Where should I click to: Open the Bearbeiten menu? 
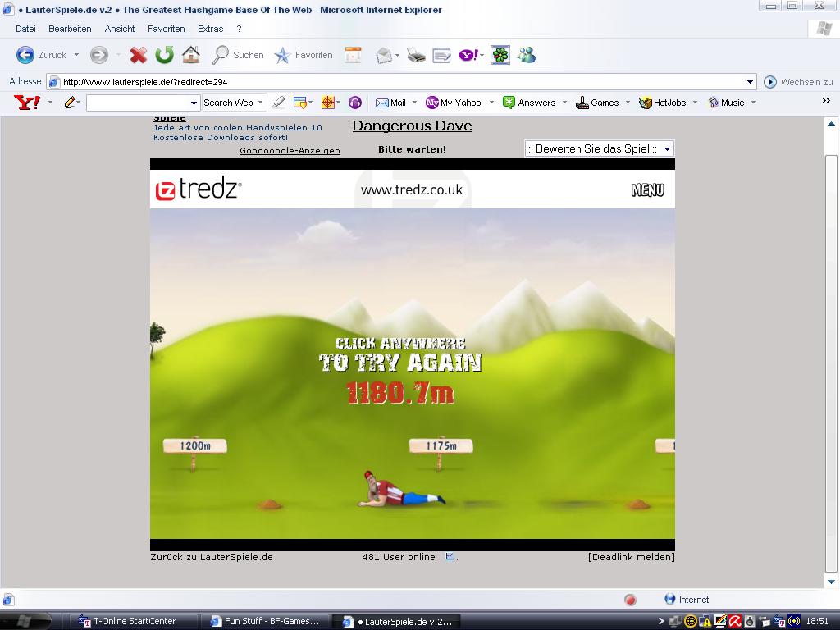(70, 29)
